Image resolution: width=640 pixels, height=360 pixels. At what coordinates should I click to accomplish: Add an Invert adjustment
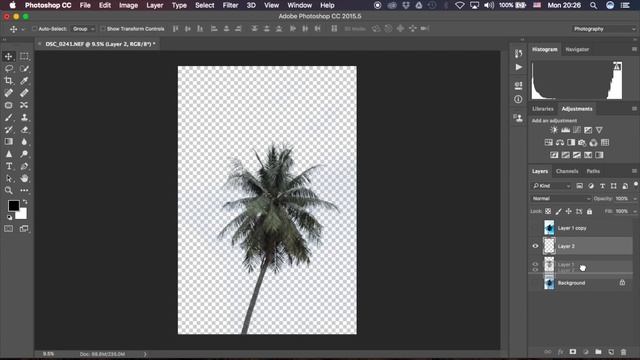coord(554,155)
